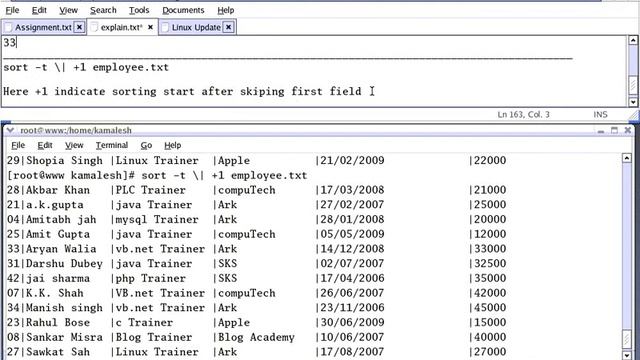Viewport: 640px width, 360px height.
Task: Click the terminal scrollbar thumb
Action: [x=627, y=339]
